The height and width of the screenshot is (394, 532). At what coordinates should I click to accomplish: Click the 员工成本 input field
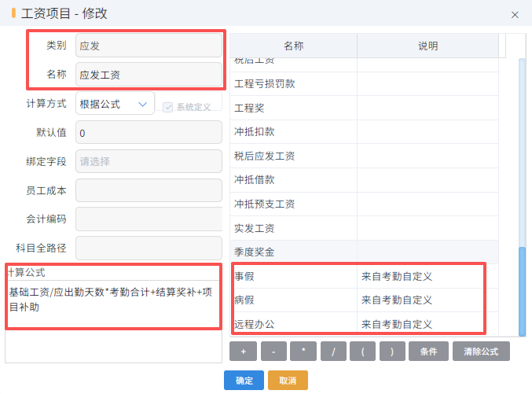[x=149, y=190]
